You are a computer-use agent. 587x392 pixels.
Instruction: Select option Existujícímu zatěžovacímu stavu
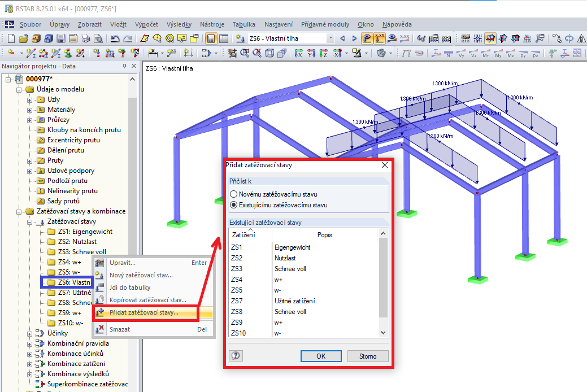(x=279, y=205)
